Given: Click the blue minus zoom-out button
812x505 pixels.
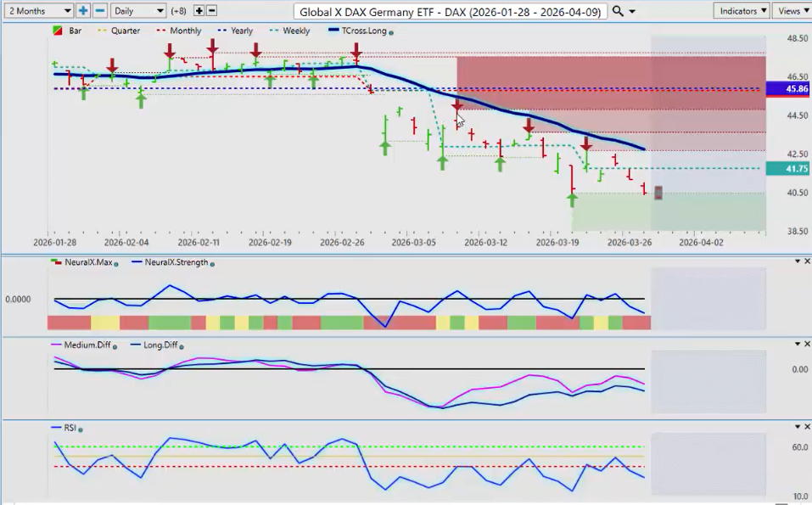Looking at the screenshot, I should (x=99, y=11).
